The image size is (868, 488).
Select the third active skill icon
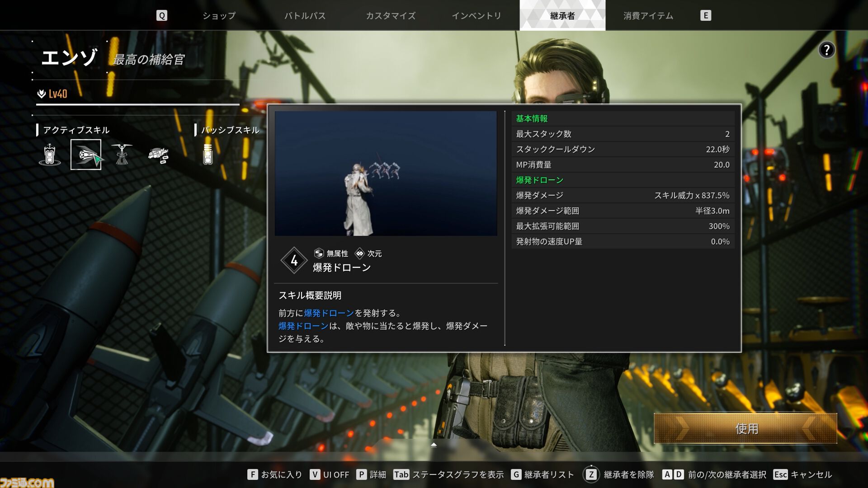pyautogui.click(x=122, y=155)
